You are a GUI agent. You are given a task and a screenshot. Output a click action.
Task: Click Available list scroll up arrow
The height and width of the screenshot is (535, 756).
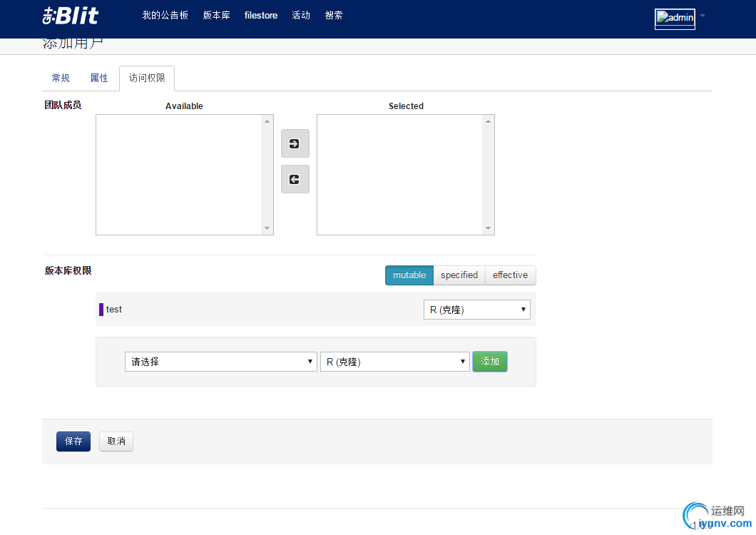[267, 121]
